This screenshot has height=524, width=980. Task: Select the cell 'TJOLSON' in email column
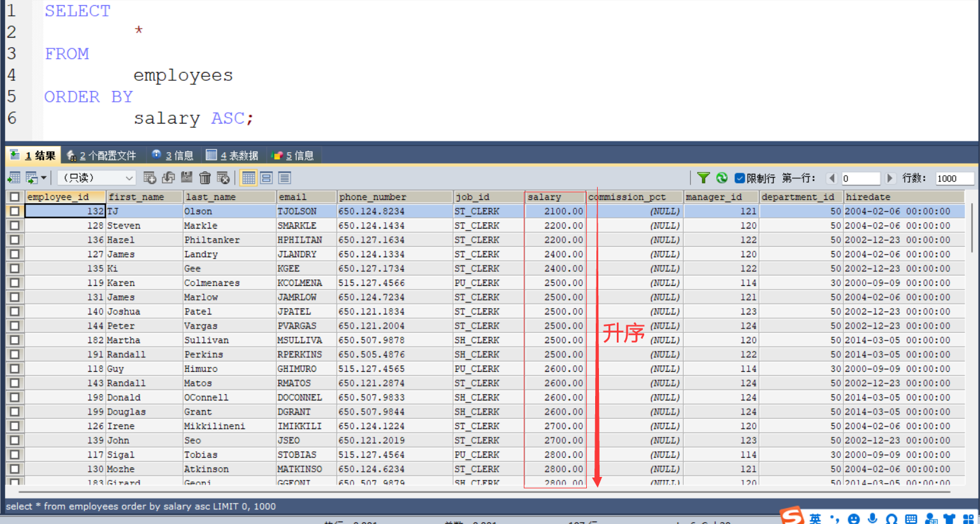click(306, 211)
